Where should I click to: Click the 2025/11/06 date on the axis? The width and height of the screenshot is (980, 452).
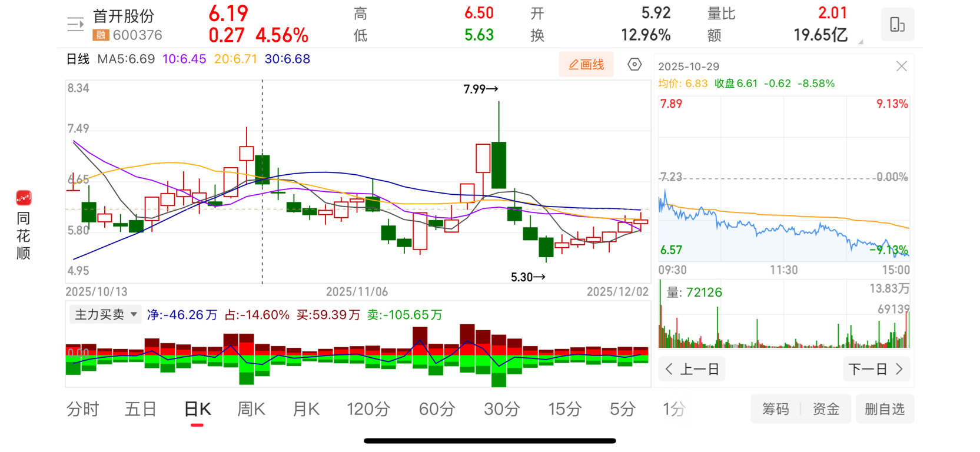(x=357, y=292)
